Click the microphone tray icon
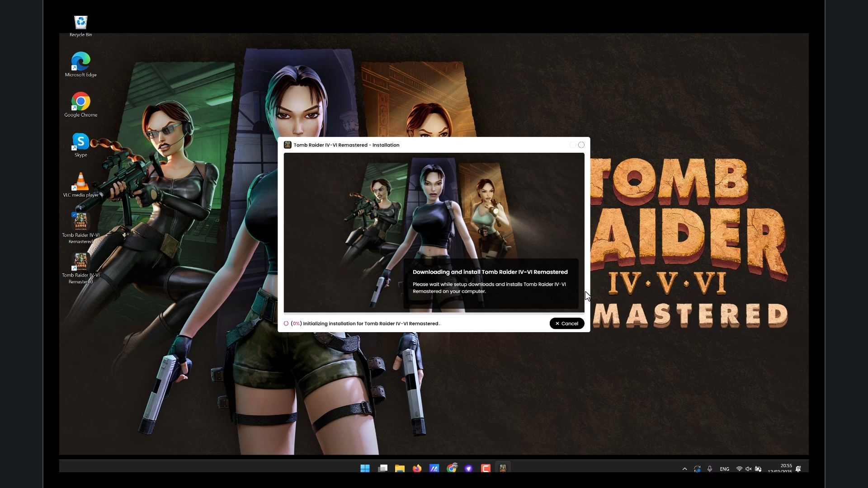Viewport: 868px width, 488px height. [x=710, y=469]
